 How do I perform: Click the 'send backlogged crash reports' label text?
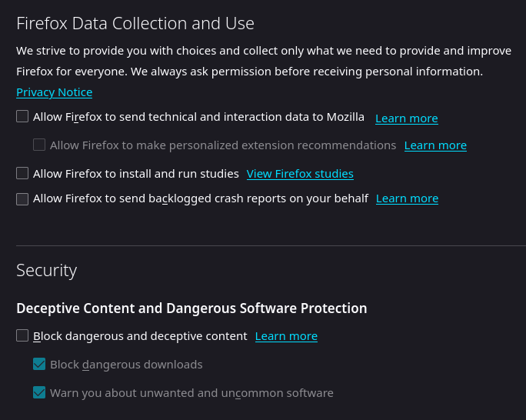pos(201,198)
